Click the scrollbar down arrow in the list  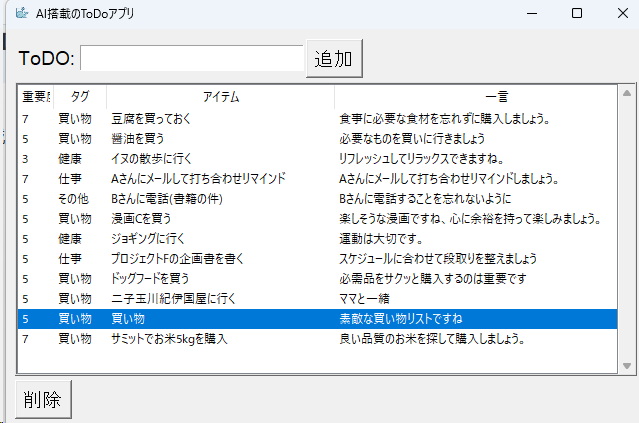coord(627,365)
